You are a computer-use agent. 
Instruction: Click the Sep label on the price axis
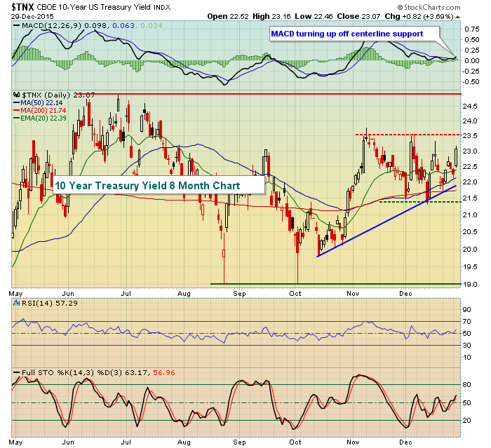[239, 294]
